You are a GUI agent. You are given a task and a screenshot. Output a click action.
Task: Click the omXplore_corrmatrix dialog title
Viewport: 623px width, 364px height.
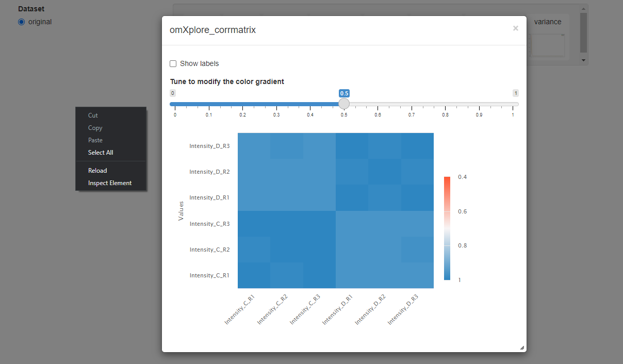tap(212, 30)
